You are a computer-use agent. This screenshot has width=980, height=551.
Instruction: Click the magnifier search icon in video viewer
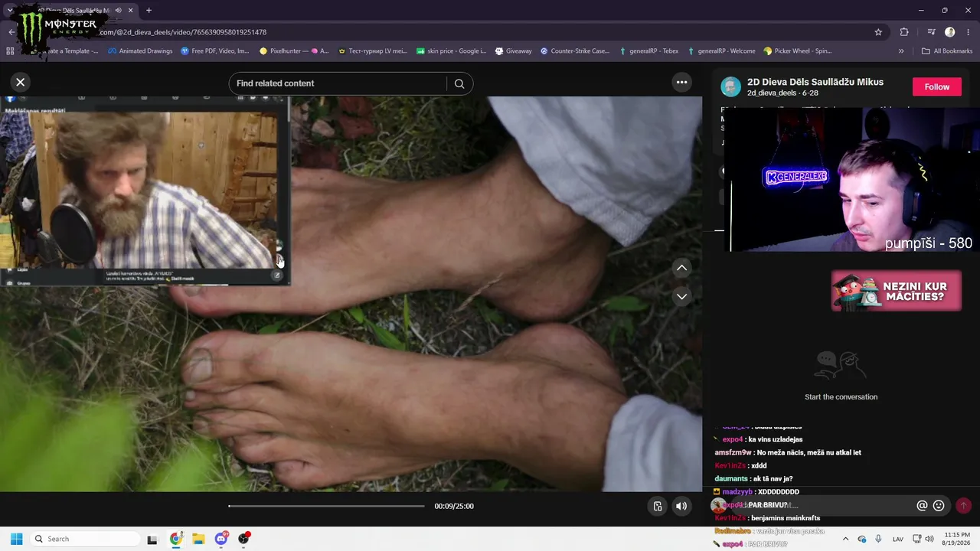click(x=459, y=83)
